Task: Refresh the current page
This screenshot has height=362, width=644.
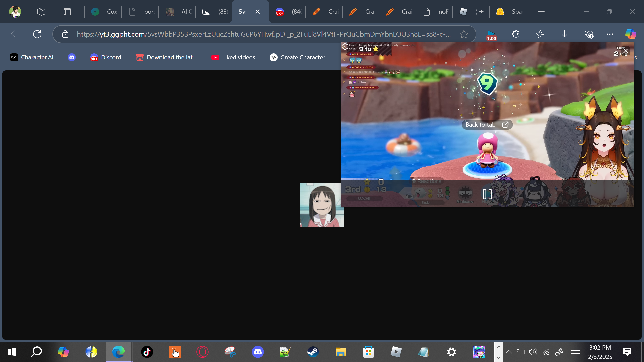Action: [x=37, y=34]
